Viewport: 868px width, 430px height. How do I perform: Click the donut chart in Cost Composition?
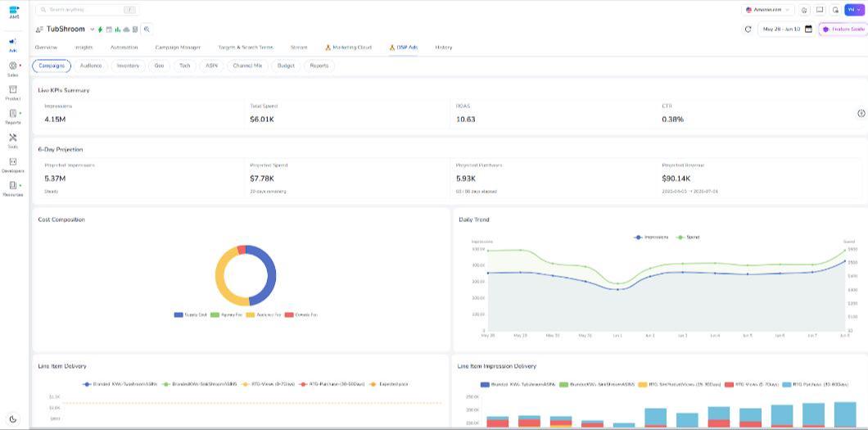(245, 275)
